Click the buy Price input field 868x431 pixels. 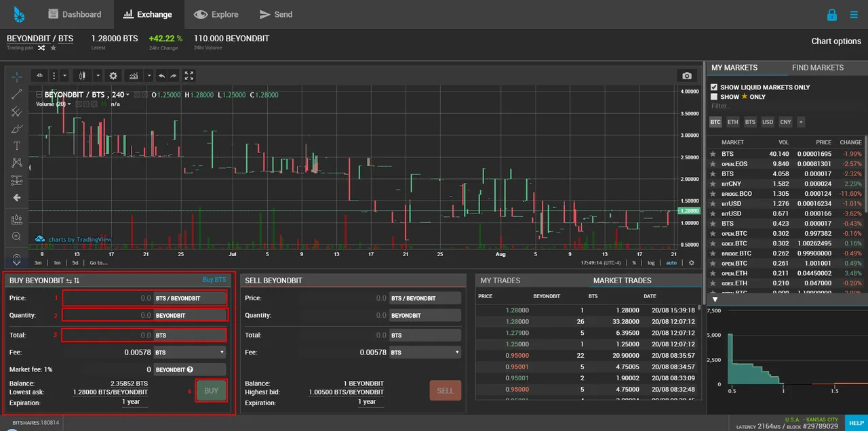[108, 298]
